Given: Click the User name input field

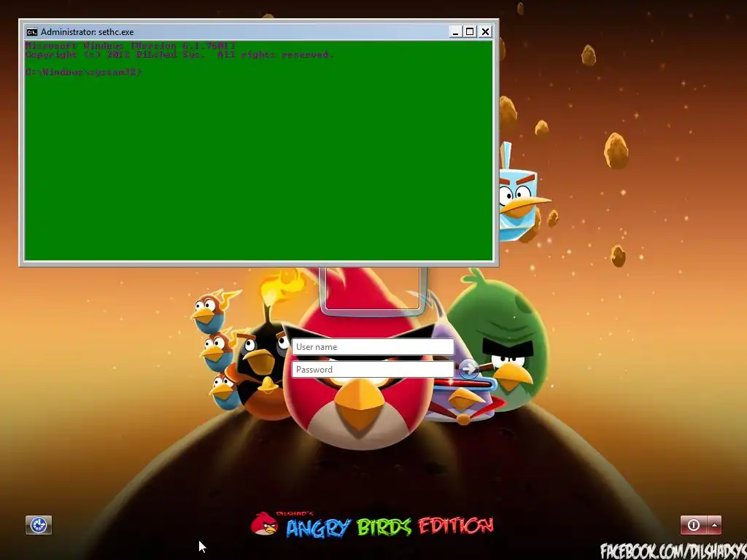Looking at the screenshot, I should pos(373,347).
